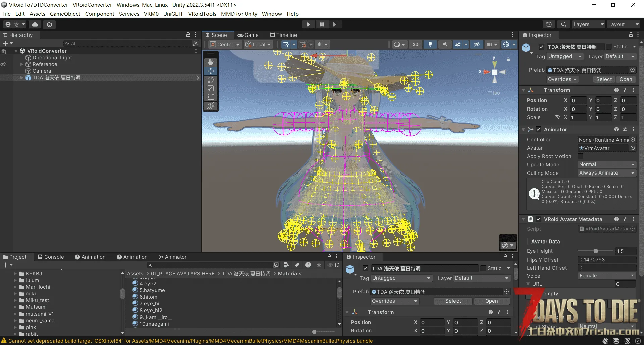The width and height of the screenshot is (644, 345).
Task: Lock the top Inspector panel
Action: coord(631,35)
